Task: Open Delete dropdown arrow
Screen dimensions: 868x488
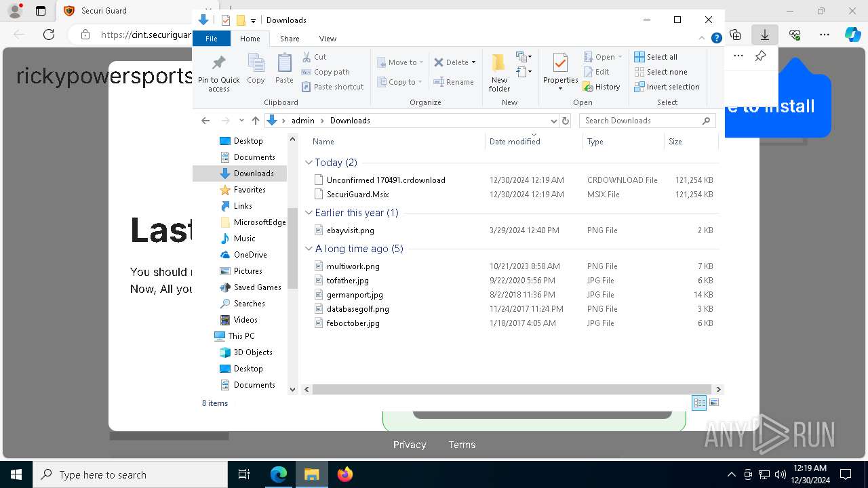Action: [473, 62]
